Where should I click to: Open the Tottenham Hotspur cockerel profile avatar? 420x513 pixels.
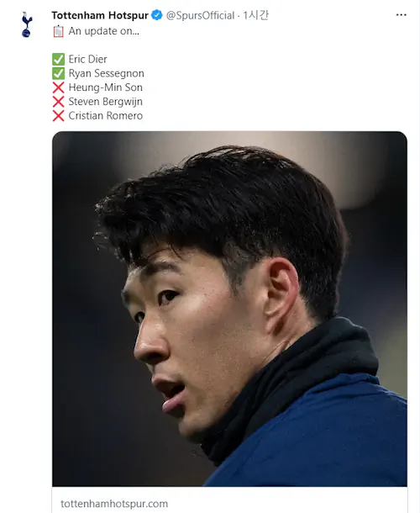coord(27,24)
